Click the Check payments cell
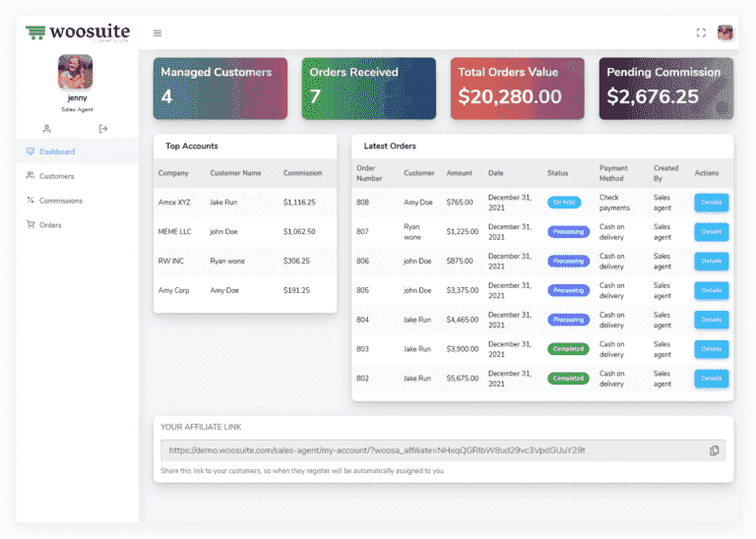This screenshot has height=539, width=756. pyautogui.click(x=614, y=203)
